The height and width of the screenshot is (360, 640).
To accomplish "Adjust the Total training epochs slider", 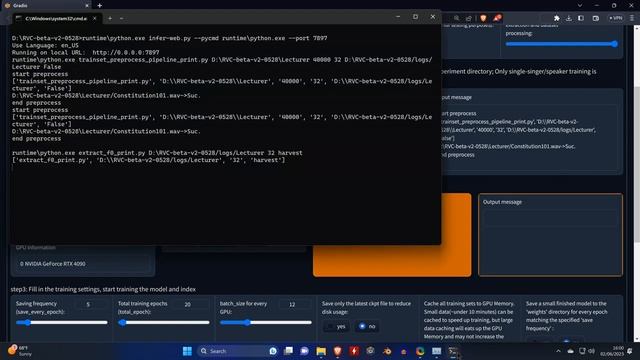I will pyautogui.click(x=164, y=322).
